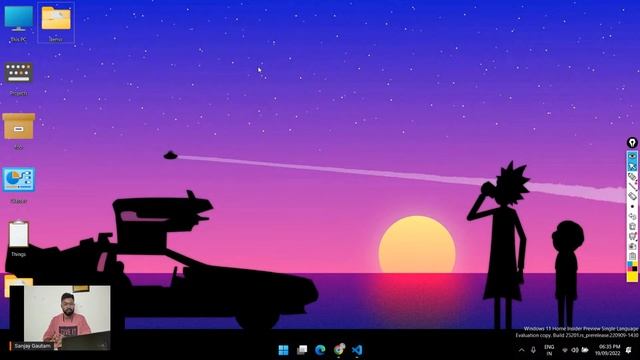Open the blue pie-chart diagram app icon
Viewport: 640px width, 360px height.
pos(18,180)
